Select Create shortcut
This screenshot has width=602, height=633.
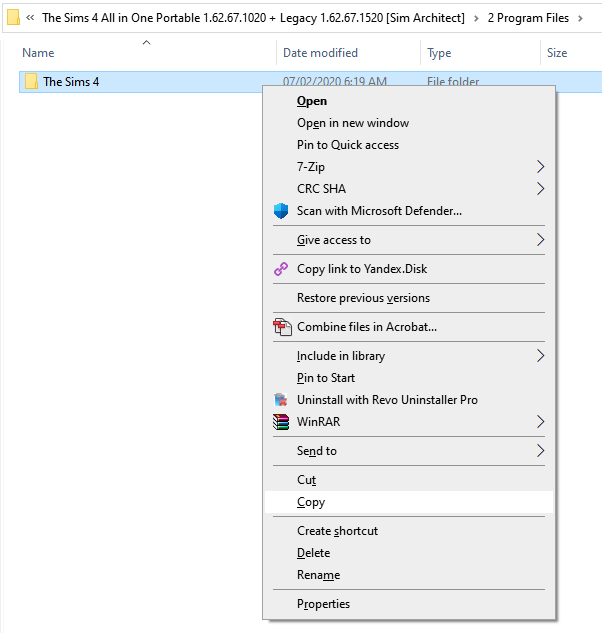409,531
